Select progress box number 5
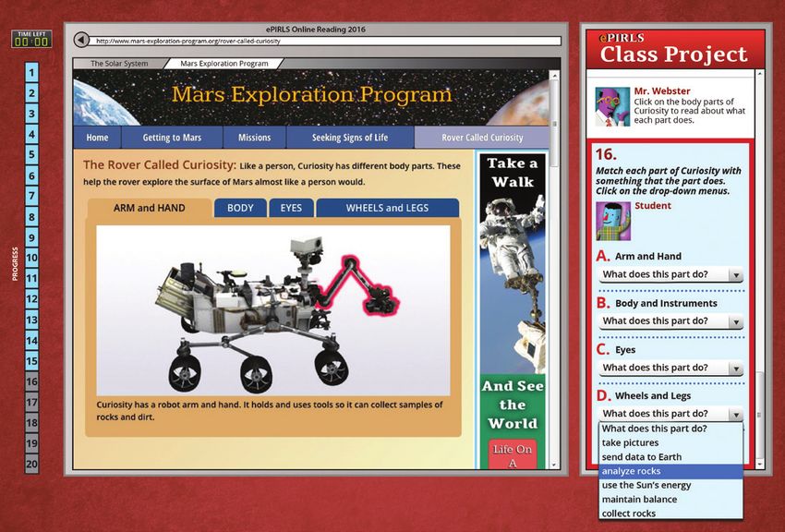Image resolution: width=785 pixels, height=532 pixels. pyautogui.click(x=31, y=154)
